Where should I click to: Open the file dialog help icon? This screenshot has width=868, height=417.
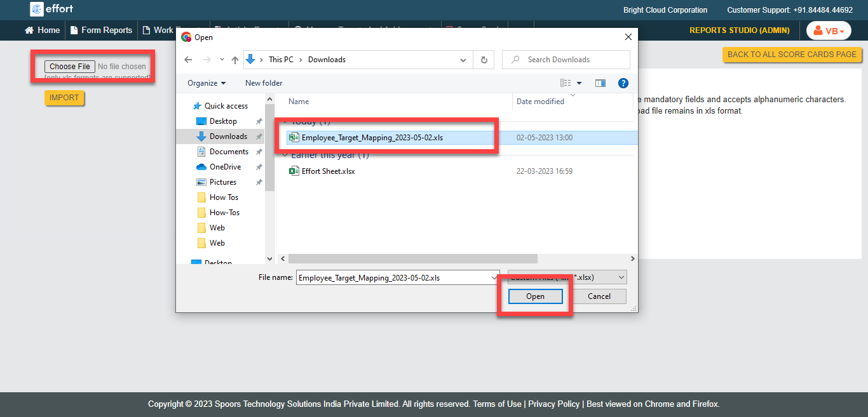pyautogui.click(x=623, y=83)
